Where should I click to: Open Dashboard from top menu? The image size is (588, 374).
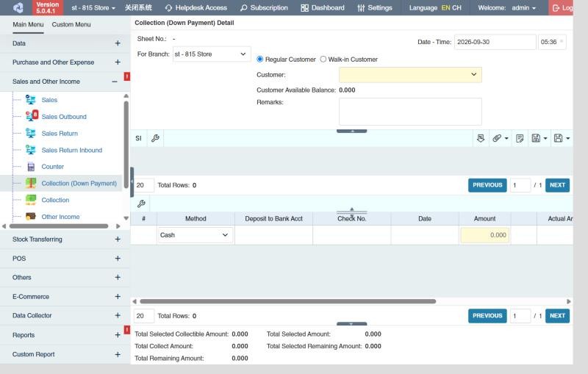pyautogui.click(x=323, y=7)
